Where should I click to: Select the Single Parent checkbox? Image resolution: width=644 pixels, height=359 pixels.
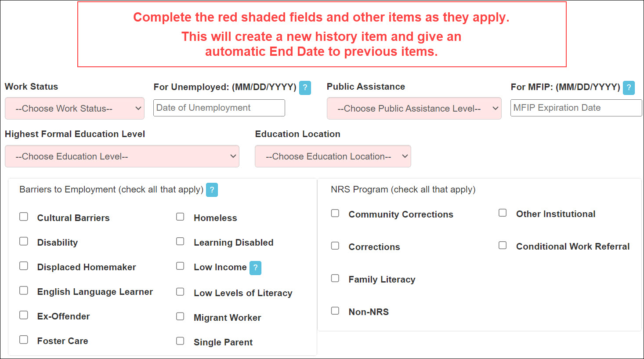180,341
